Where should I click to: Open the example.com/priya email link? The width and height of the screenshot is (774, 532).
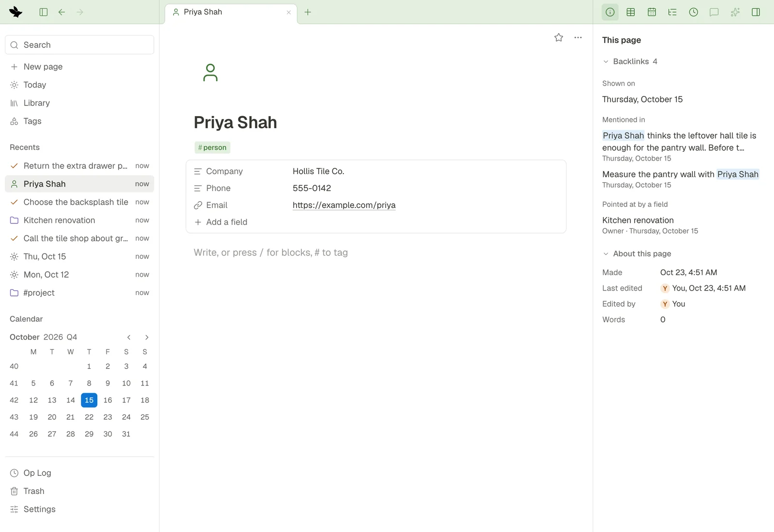pos(344,205)
